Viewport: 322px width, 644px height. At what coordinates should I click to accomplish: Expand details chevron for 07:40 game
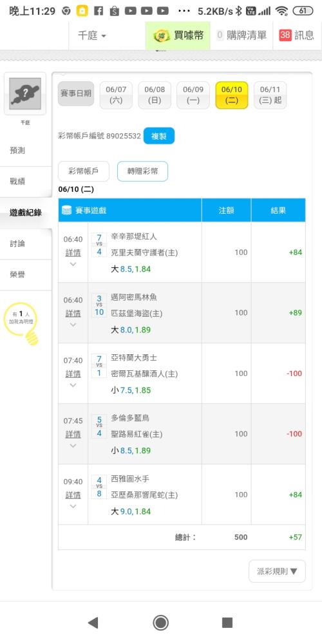(x=73, y=385)
